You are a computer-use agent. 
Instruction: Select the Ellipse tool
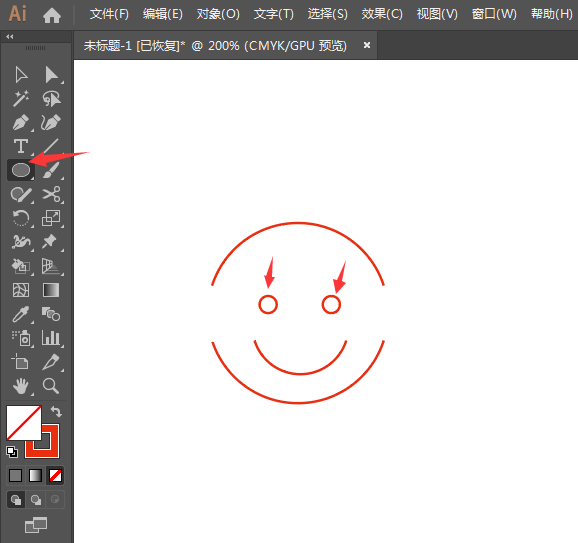tap(21, 170)
